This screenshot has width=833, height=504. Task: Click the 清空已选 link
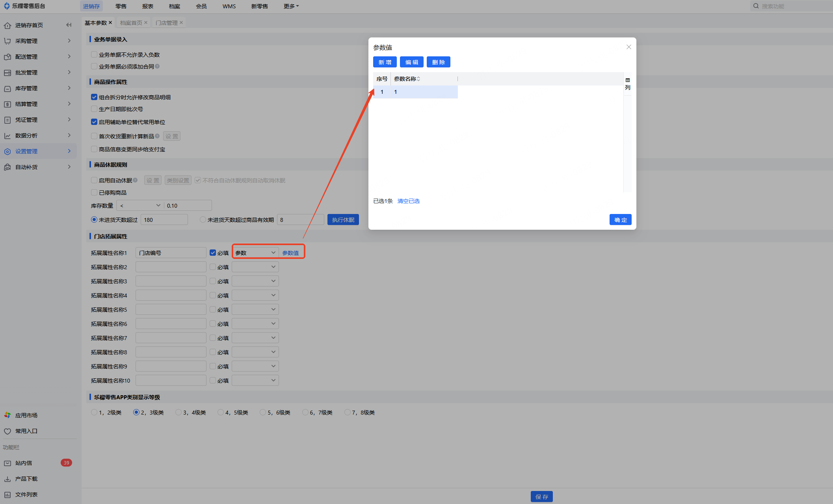click(x=408, y=201)
